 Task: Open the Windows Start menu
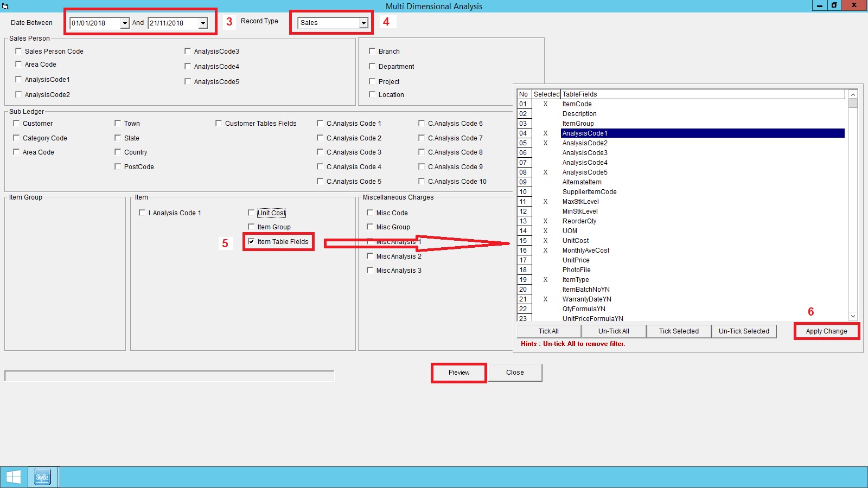[14, 477]
